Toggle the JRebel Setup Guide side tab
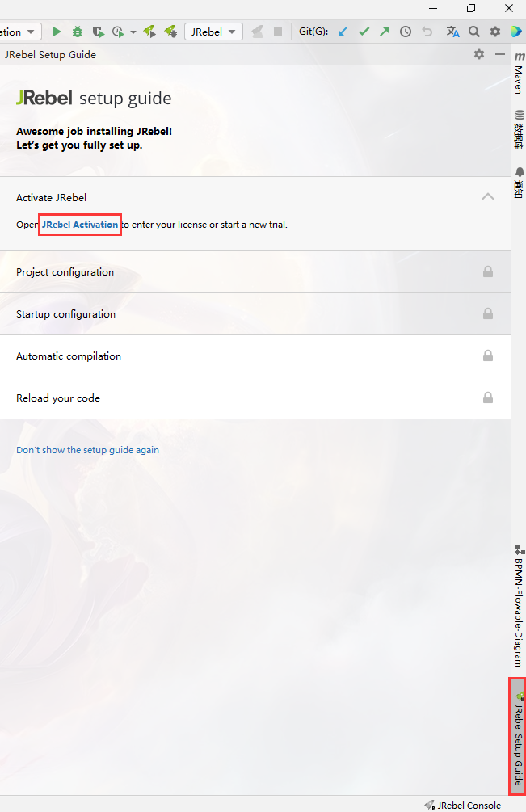 click(x=518, y=736)
